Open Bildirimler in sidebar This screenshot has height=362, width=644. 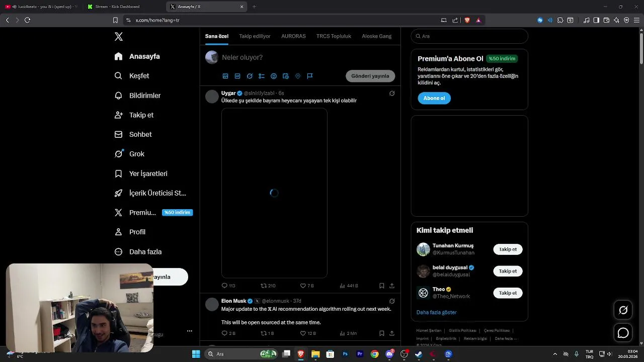pos(138,96)
